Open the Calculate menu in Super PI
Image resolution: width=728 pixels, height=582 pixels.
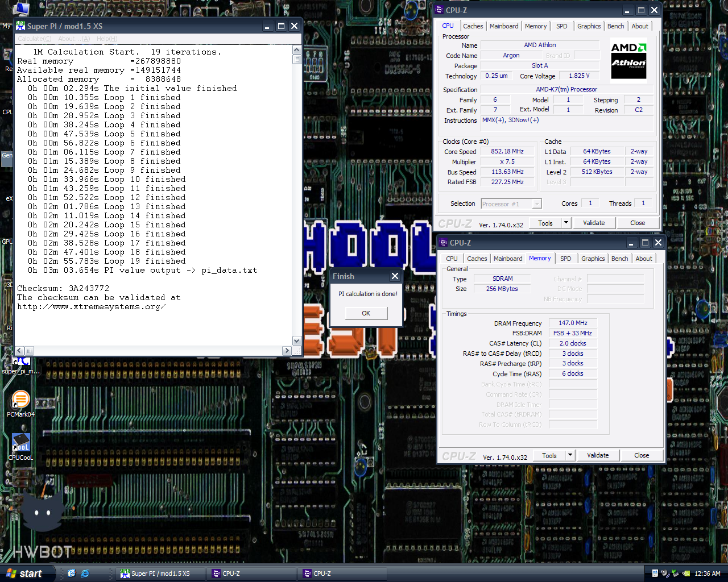(x=34, y=39)
